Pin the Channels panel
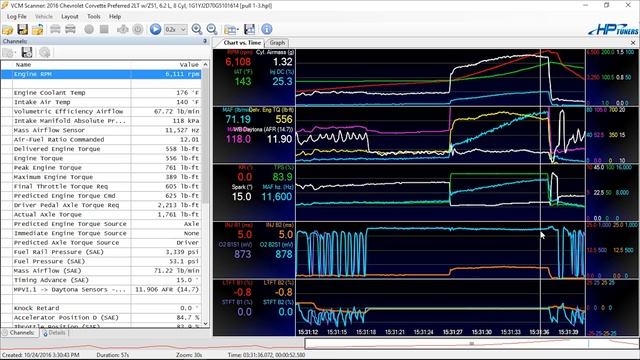The width and height of the screenshot is (640, 360). pyautogui.click(x=205, y=41)
